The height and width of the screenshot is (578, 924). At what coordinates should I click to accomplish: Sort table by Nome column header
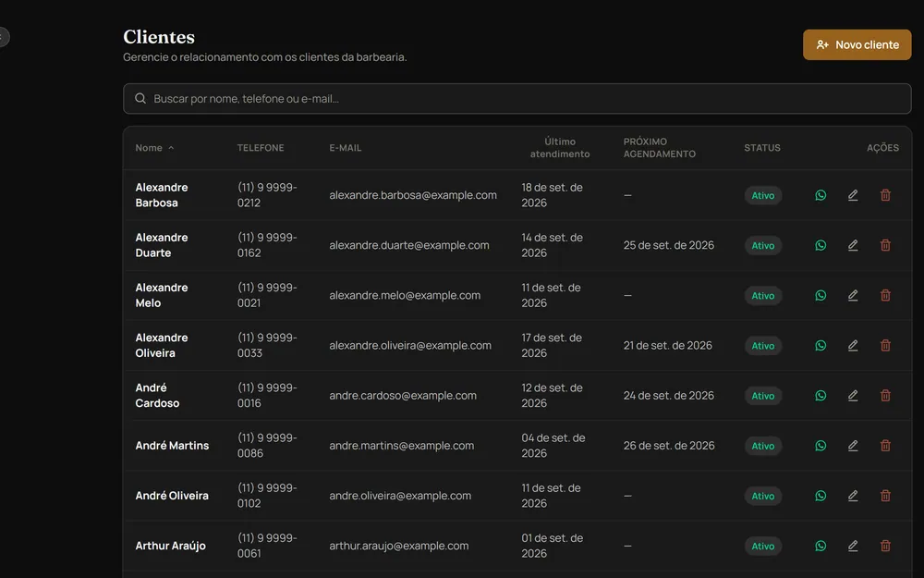click(x=154, y=148)
